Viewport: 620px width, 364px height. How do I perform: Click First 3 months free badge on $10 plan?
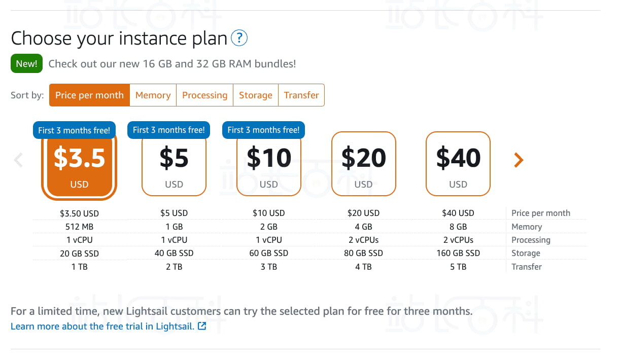click(x=263, y=130)
